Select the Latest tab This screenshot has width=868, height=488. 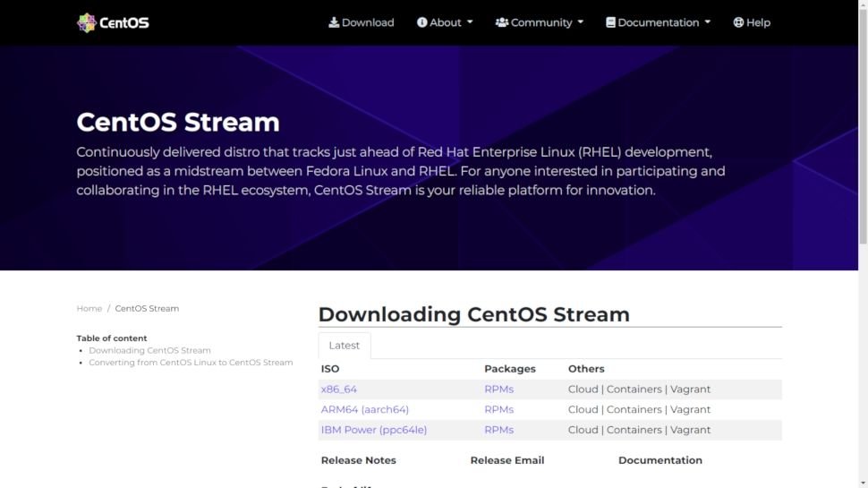pyautogui.click(x=344, y=346)
